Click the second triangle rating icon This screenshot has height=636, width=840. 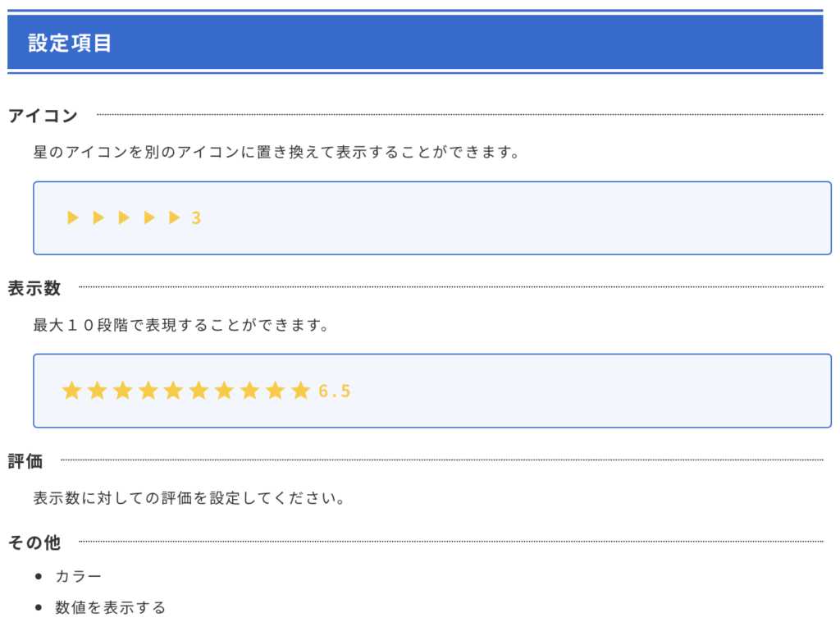point(98,217)
